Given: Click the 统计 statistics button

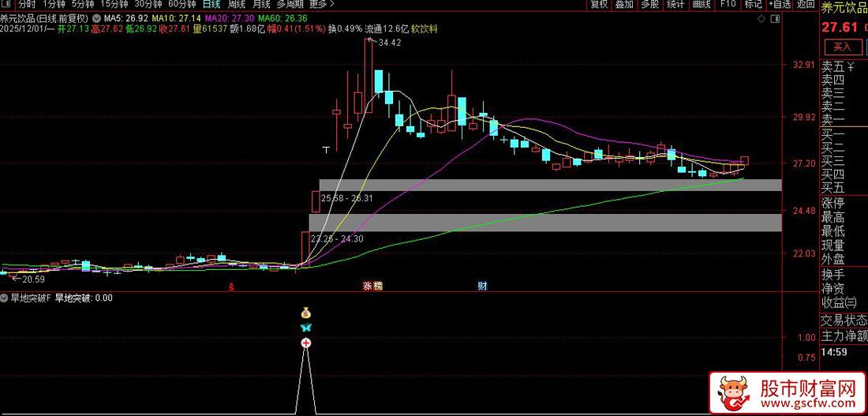Looking at the screenshot, I should [x=675, y=5].
